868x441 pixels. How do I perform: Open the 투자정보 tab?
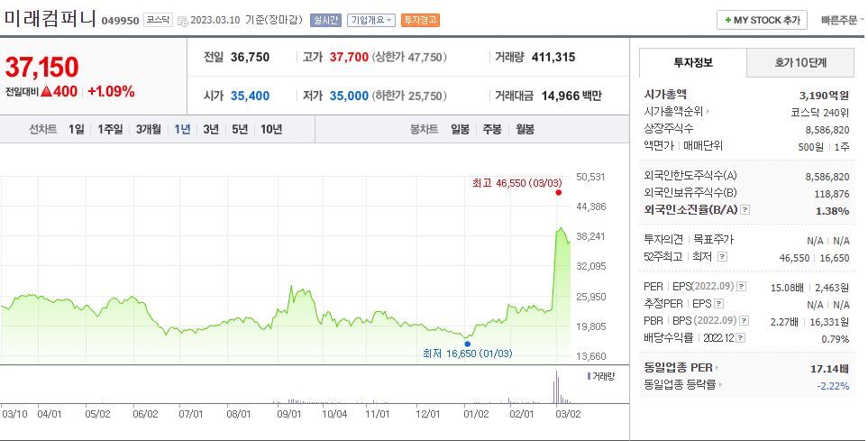coord(693,62)
